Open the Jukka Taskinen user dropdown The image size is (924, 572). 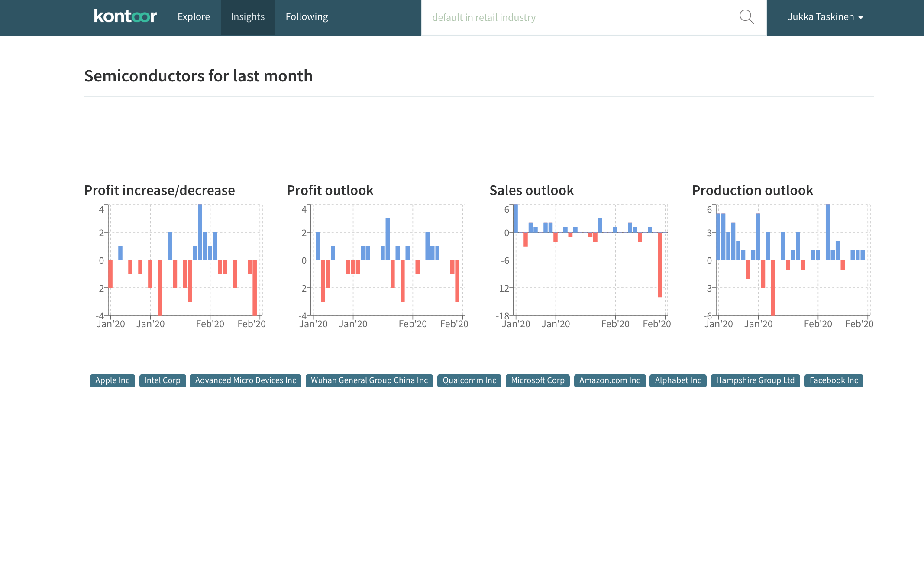click(x=825, y=17)
